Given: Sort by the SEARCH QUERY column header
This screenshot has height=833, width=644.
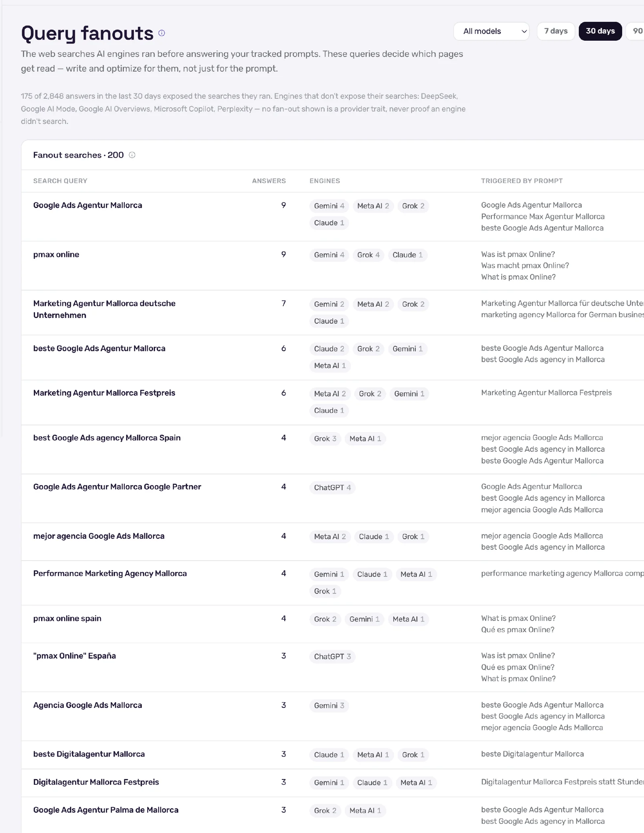Looking at the screenshot, I should (60, 181).
